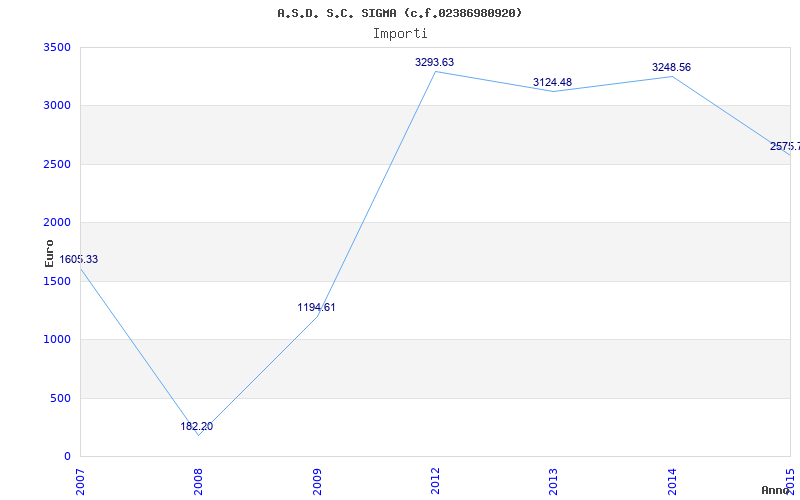Click the 500 y-axis tick label
The width and height of the screenshot is (800, 500).
61,398
